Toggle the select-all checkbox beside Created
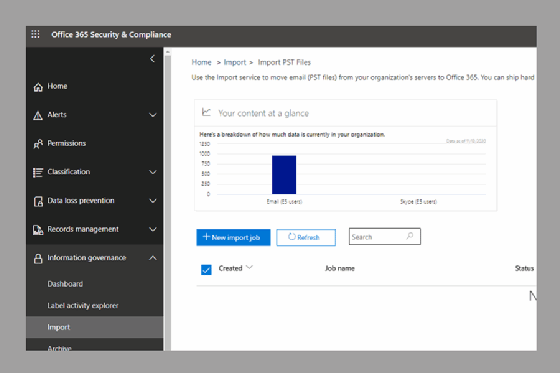The height and width of the screenshot is (373, 560). (206, 269)
